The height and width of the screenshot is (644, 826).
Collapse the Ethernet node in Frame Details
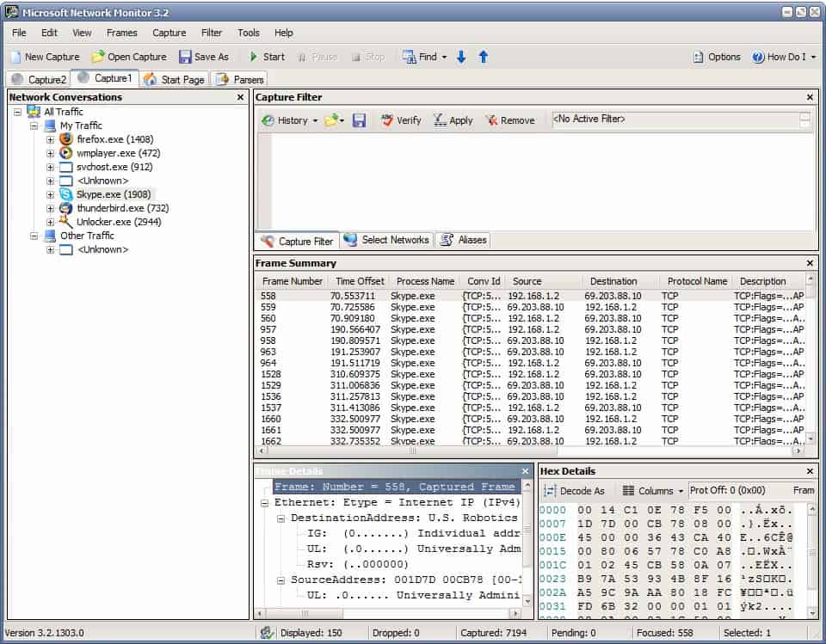click(264, 503)
